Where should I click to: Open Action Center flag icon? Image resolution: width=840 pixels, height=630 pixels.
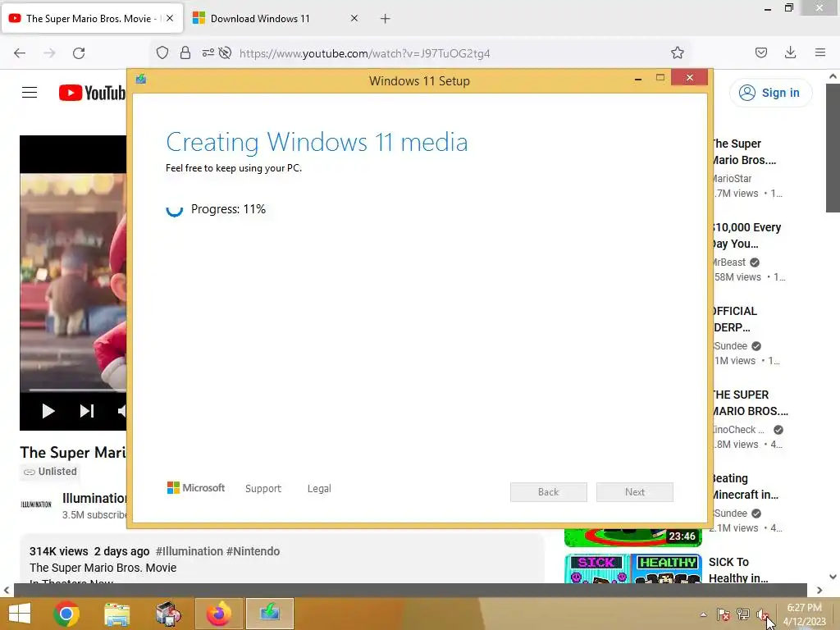(723, 614)
